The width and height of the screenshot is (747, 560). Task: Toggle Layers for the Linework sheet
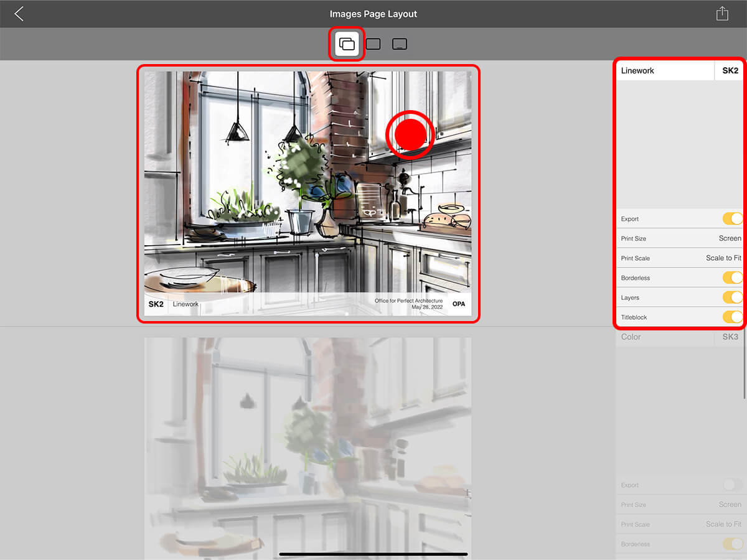[732, 297]
